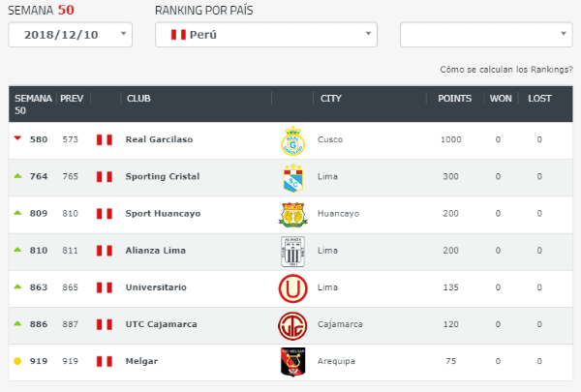Viewport: 581px width, 392px height.
Task: Click the Sporting Cristal club logo
Action: [x=291, y=177]
